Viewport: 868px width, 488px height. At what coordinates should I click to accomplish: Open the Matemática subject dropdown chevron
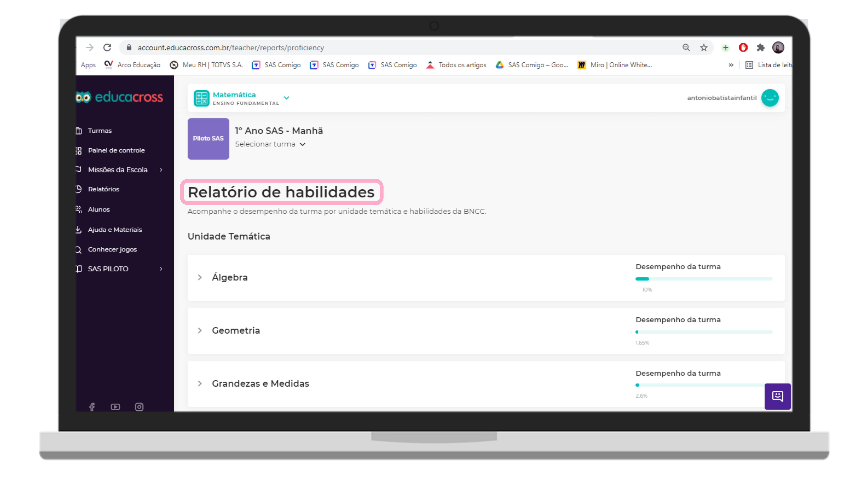[286, 98]
